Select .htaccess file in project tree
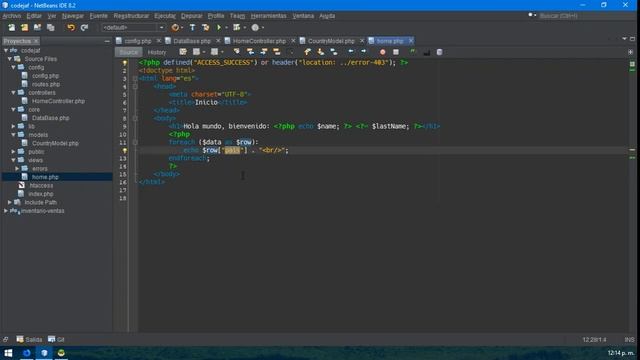The image size is (640, 360). tap(41, 185)
